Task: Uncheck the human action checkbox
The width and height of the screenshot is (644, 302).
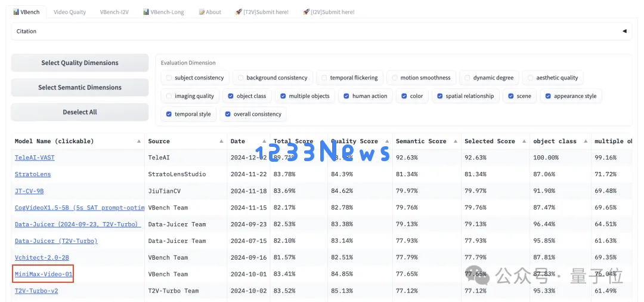Action: pyautogui.click(x=346, y=96)
